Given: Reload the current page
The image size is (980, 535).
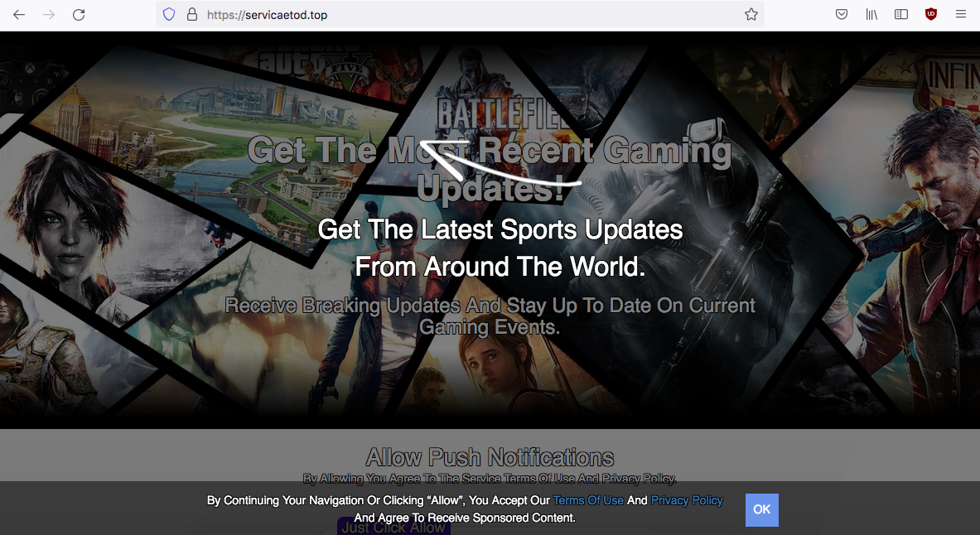Looking at the screenshot, I should click(79, 14).
